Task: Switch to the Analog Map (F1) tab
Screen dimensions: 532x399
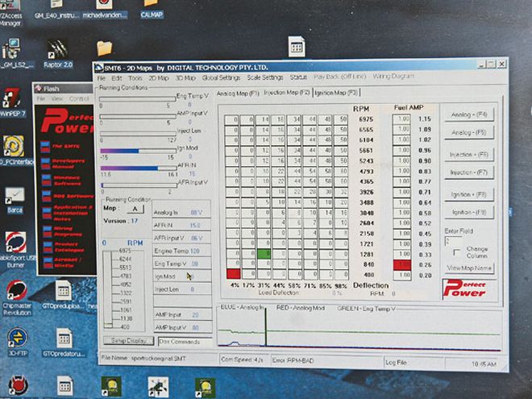Action: point(238,94)
